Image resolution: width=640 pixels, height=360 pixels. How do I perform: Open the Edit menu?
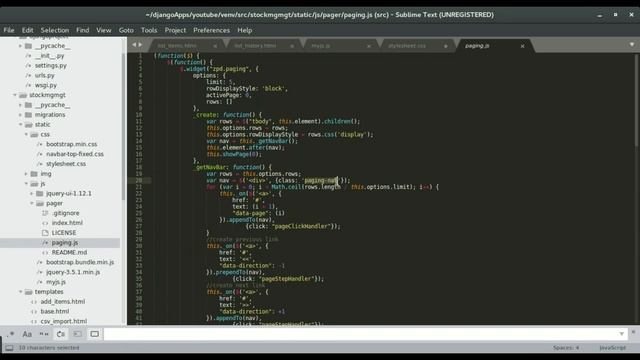point(27,30)
